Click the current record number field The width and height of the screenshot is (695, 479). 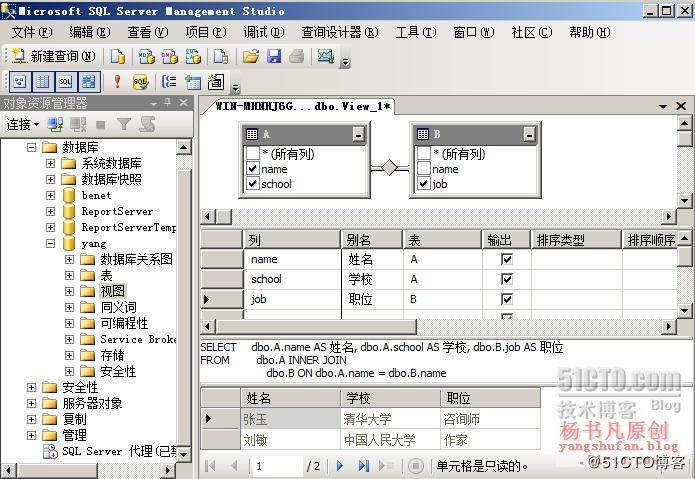[x=277, y=466]
